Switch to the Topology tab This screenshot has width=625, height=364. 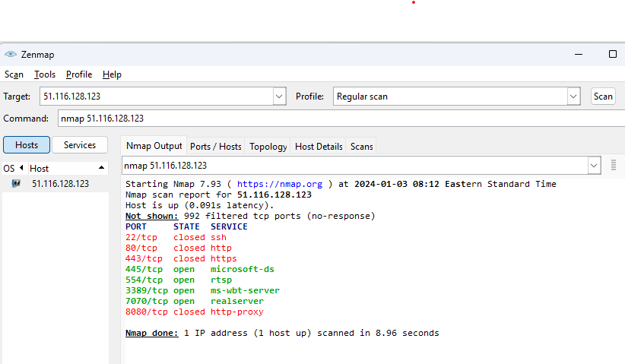pyautogui.click(x=268, y=147)
